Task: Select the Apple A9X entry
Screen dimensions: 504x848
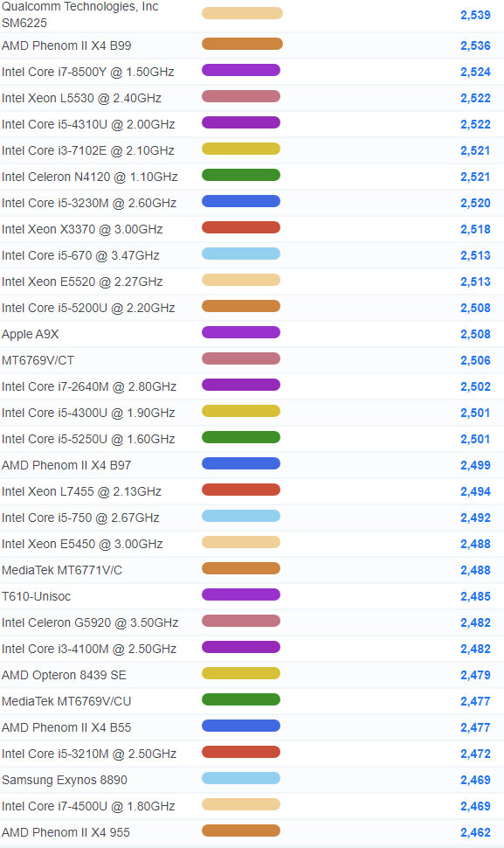Action: tap(31, 334)
